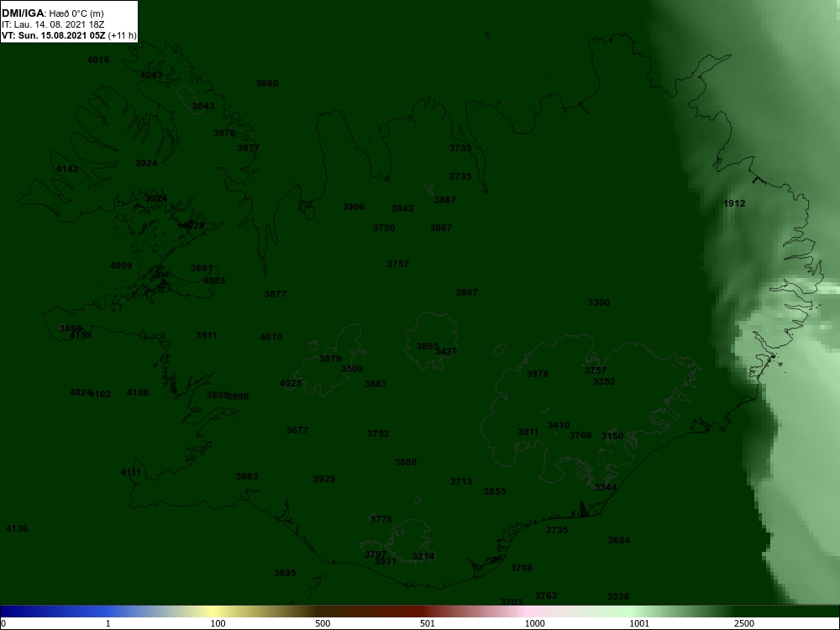
Task: Click the map value 3663
Action: click(247, 477)
